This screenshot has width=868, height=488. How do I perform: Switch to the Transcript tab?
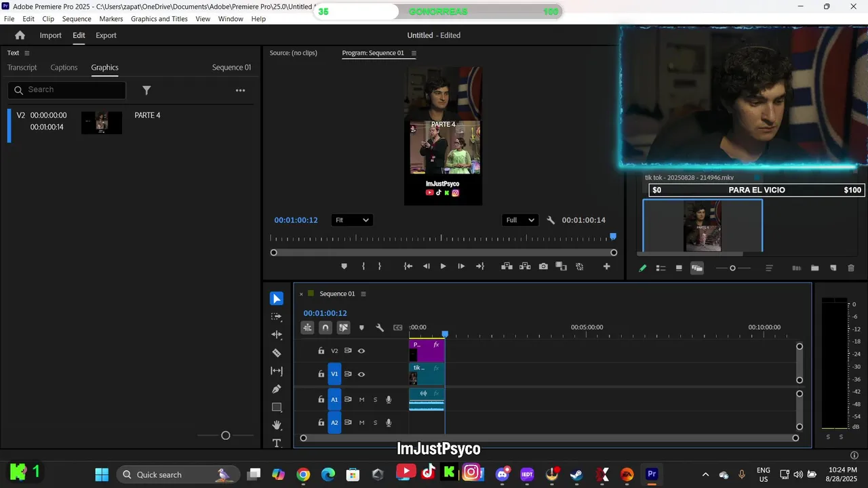coord(22,68)
